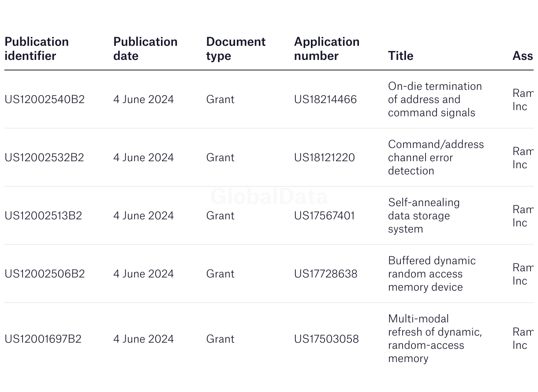The width and height of the screenshot is (538, 392).
Task: Select application number US17567401
Action: click(x=325, y=215)
